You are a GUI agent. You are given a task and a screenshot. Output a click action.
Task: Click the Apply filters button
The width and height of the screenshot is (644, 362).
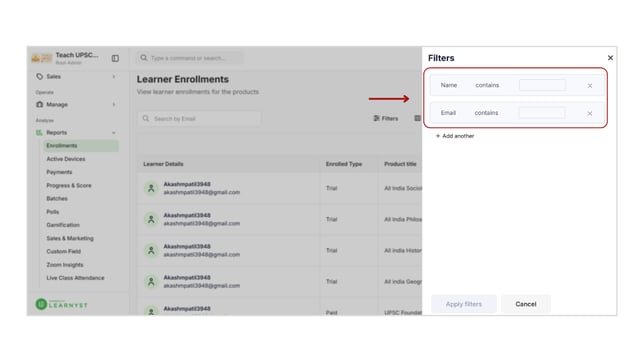pos(464,304)
